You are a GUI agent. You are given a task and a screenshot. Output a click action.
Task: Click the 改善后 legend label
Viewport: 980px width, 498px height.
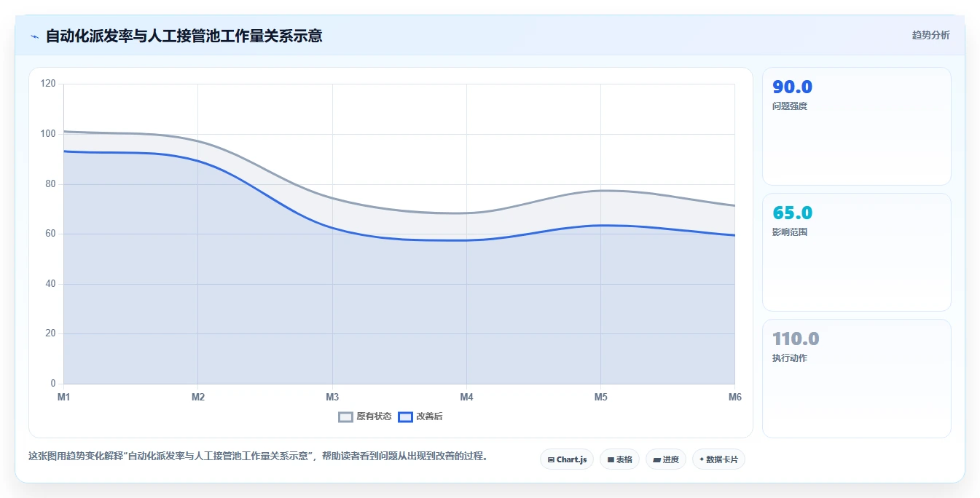(429, 416)
